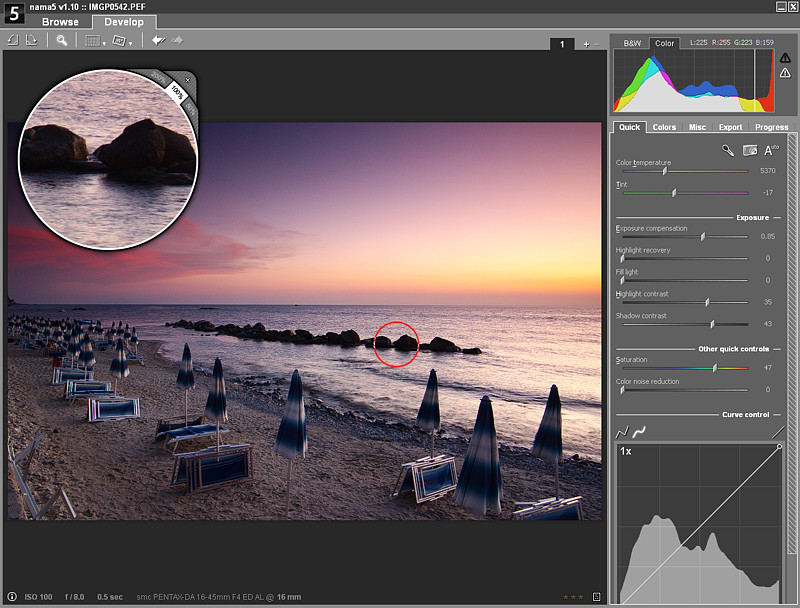
Task: Click the Auto white balance icon
Action: (x=771, y=150)
